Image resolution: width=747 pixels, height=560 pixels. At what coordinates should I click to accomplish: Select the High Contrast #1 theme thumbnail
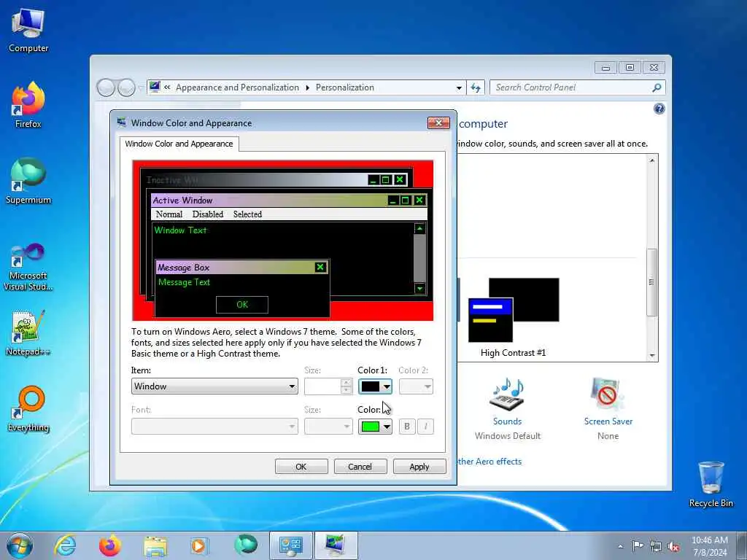[513, 310]
